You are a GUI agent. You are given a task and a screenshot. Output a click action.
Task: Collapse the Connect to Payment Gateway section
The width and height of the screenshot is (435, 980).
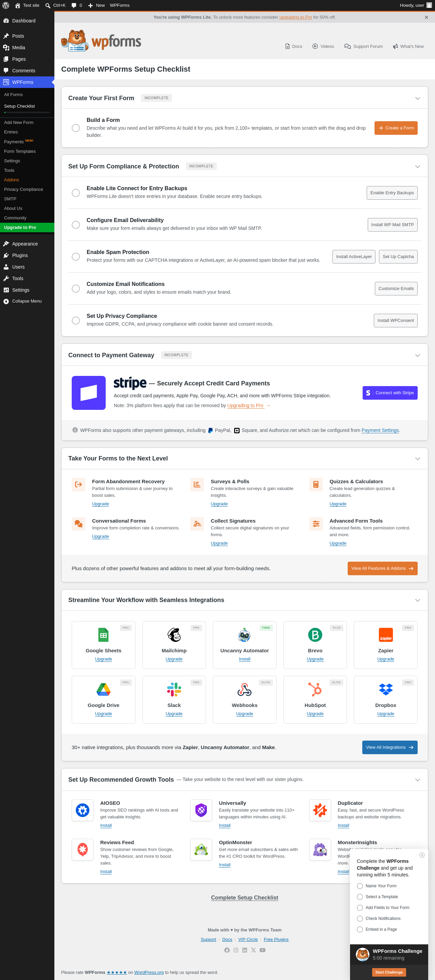coord(417,355)
